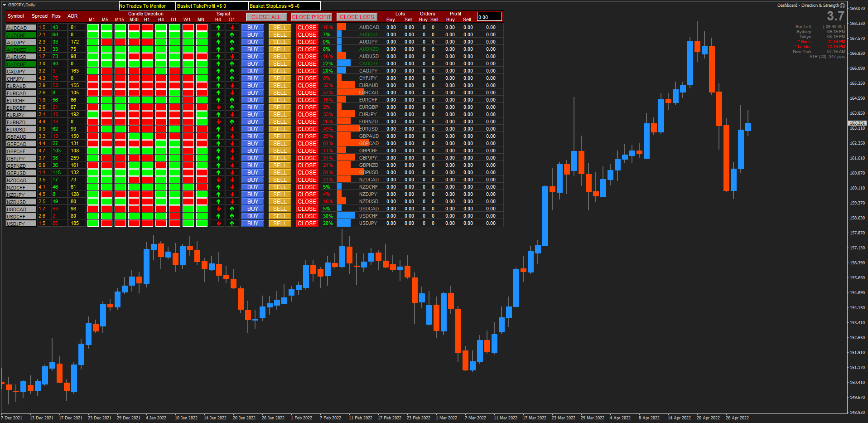The width and height of the screenshot is (868, 423).
Task: Select the D1 candle direction cell for EURUSD
Action: tap(174, 129)
